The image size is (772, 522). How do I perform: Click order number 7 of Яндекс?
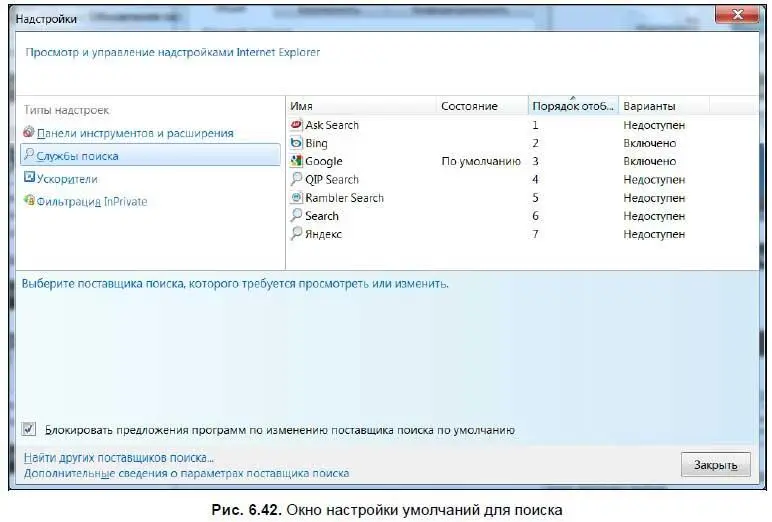pyautogui.click(x=535, y=234)
